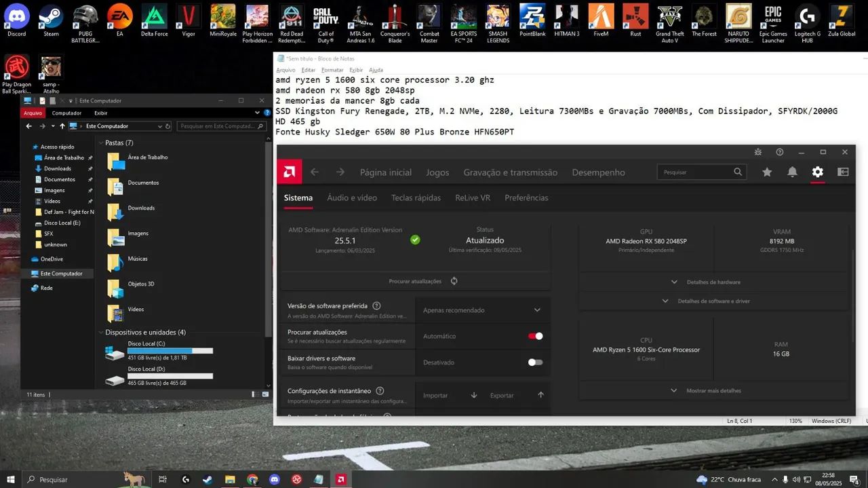
Task: Open Steam desktop shortcut
Action: click(52, 20)
